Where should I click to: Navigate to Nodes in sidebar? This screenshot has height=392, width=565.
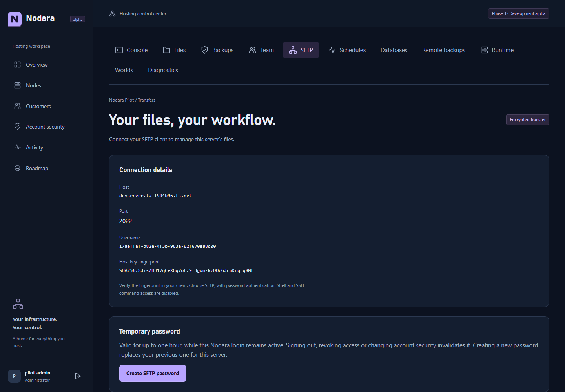[46, 85]
